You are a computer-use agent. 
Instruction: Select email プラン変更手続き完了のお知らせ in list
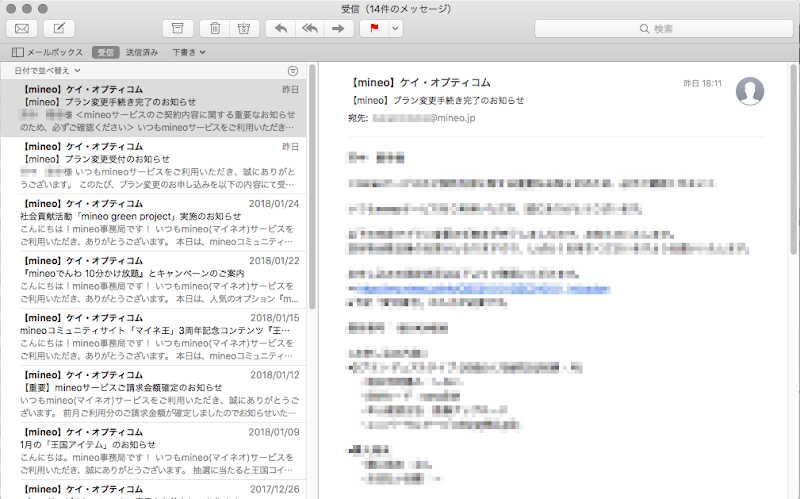tap(153, 108)
